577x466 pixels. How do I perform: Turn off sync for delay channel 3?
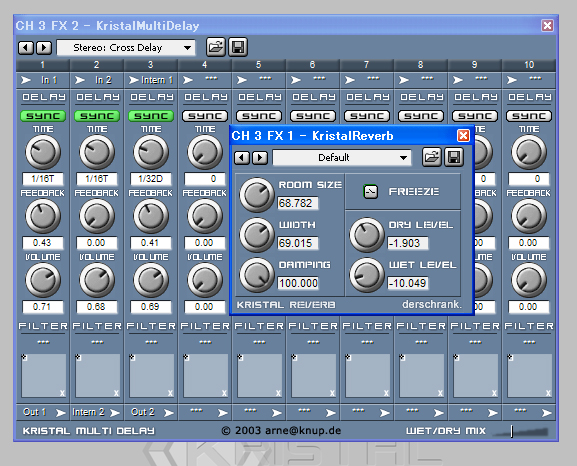point(151,116)
